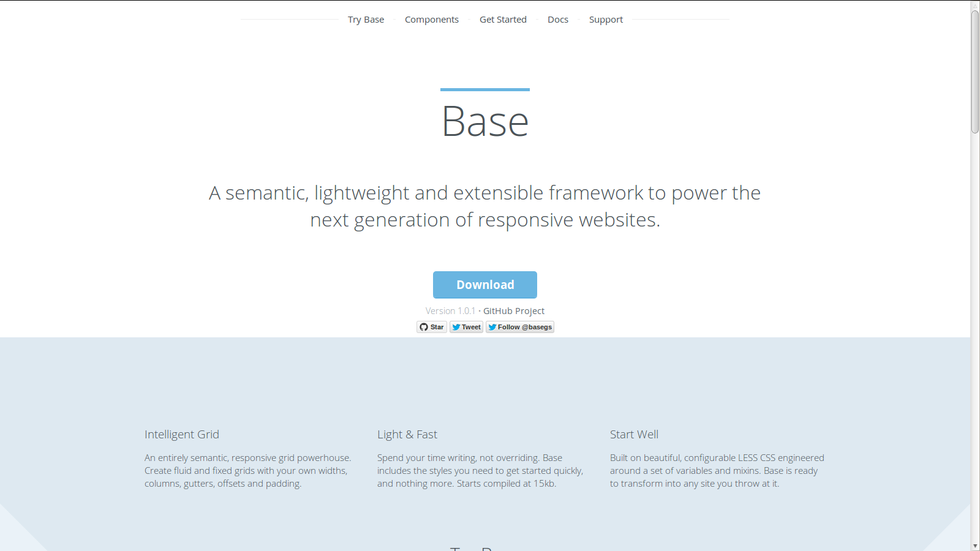Viewport: 980px width, 551px height.
Task: Click the framework tagline paragraph
Action: [485, 206]
